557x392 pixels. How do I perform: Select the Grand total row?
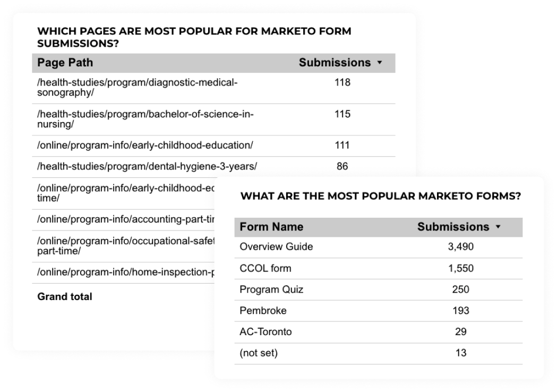click(123, 296)
